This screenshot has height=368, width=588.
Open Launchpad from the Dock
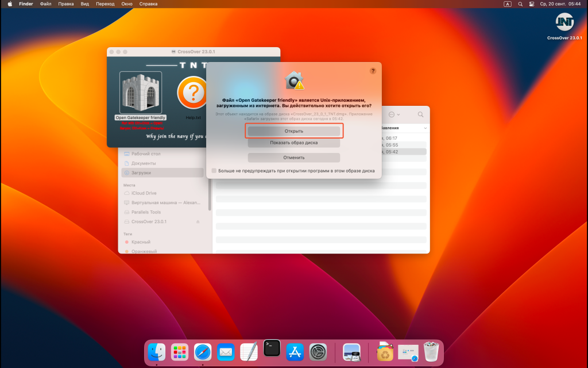(180, 352)
